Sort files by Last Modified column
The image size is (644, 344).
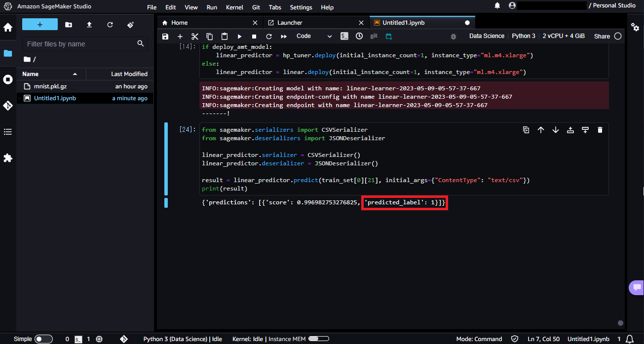(120, 74)
